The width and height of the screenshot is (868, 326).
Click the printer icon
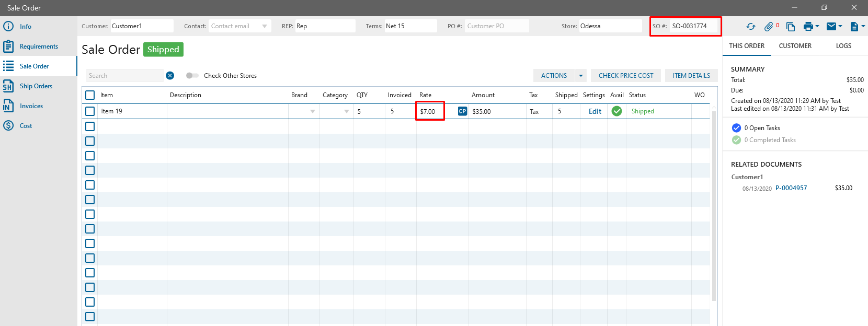point(808,27)
